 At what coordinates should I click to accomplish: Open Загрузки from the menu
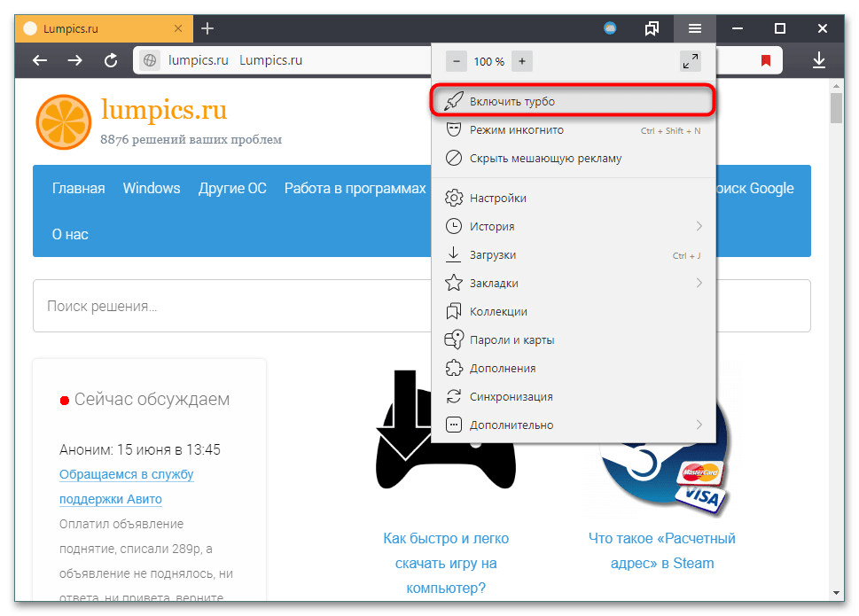coord(573,255)
